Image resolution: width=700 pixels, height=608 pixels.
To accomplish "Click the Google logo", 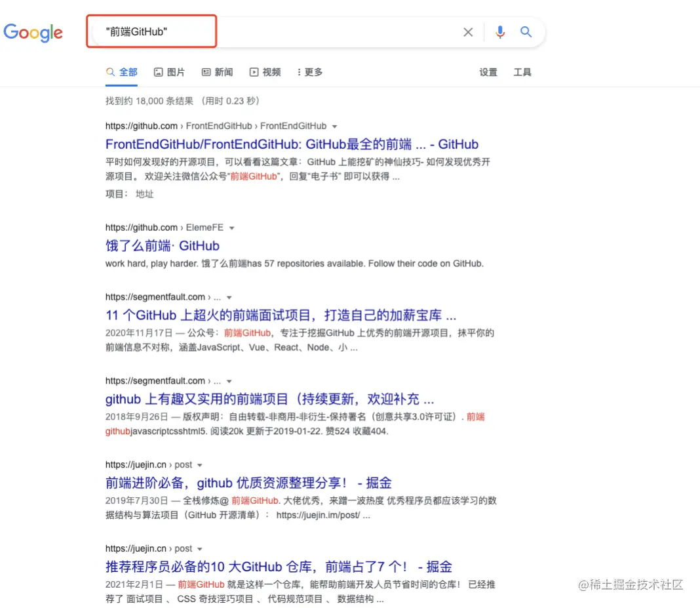I will (33, 32).
